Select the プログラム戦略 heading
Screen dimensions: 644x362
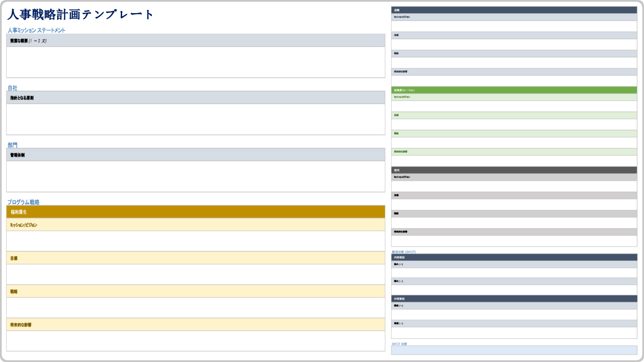click(23, 202)
